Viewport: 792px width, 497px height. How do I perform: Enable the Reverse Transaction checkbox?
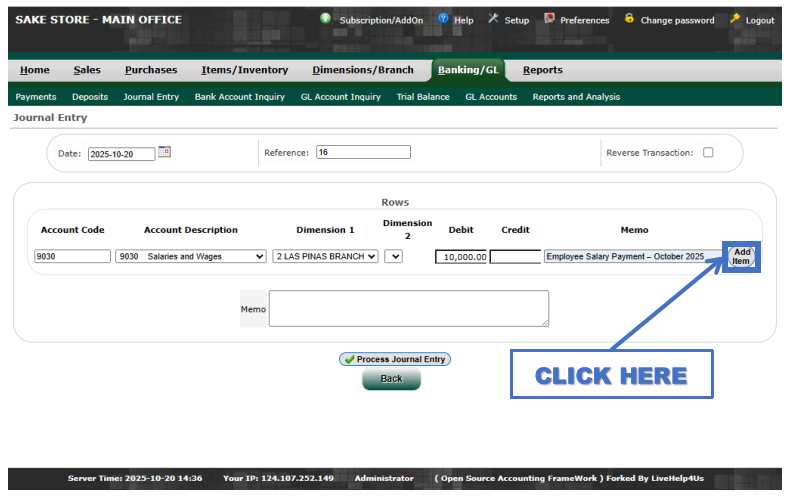pos(708,153)
